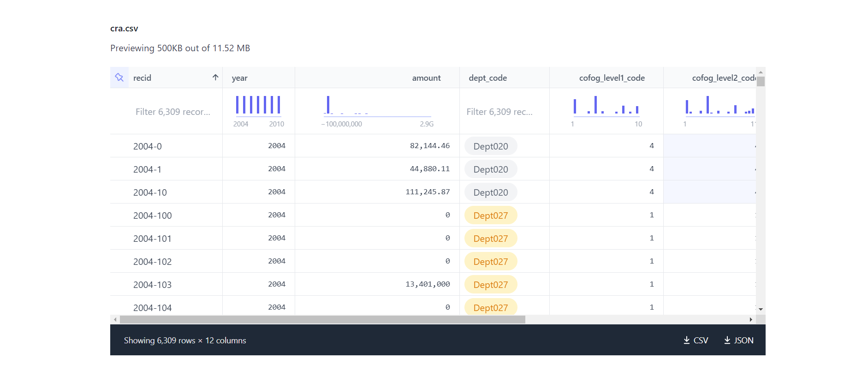Download the data as JSON

click(738, 340)
